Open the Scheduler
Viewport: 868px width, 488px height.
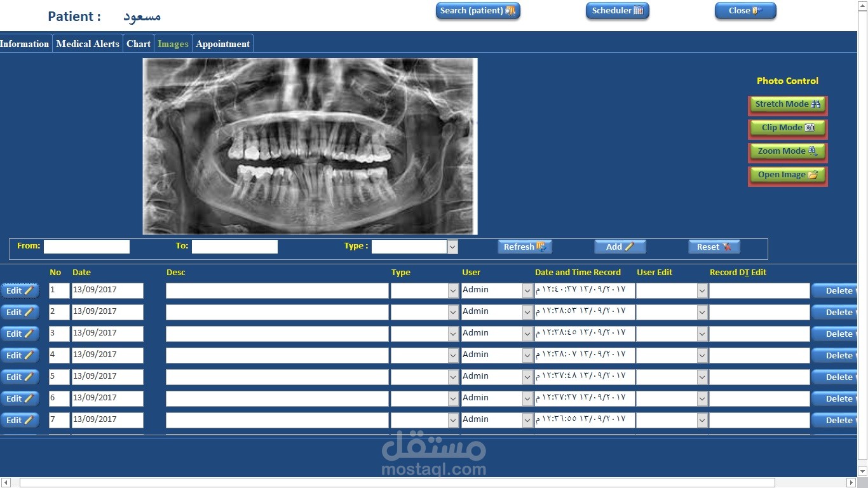point(617,11)
